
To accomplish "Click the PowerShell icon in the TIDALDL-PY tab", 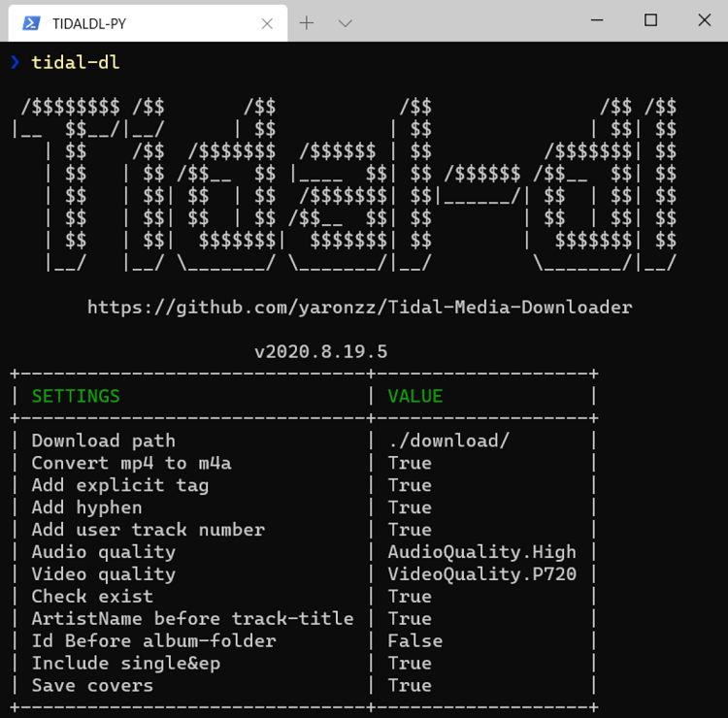I will [x=31, y=23].
